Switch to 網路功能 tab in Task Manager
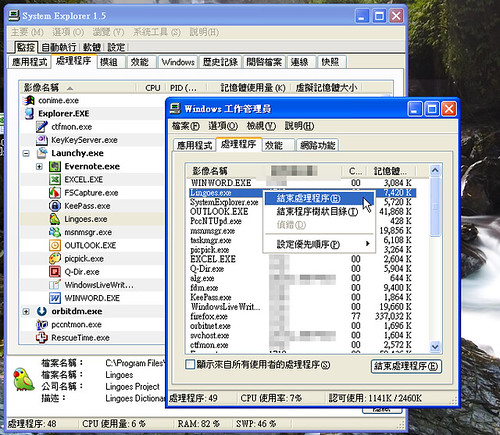The height and width of the screenshot is (435, 500). (317, 145)
